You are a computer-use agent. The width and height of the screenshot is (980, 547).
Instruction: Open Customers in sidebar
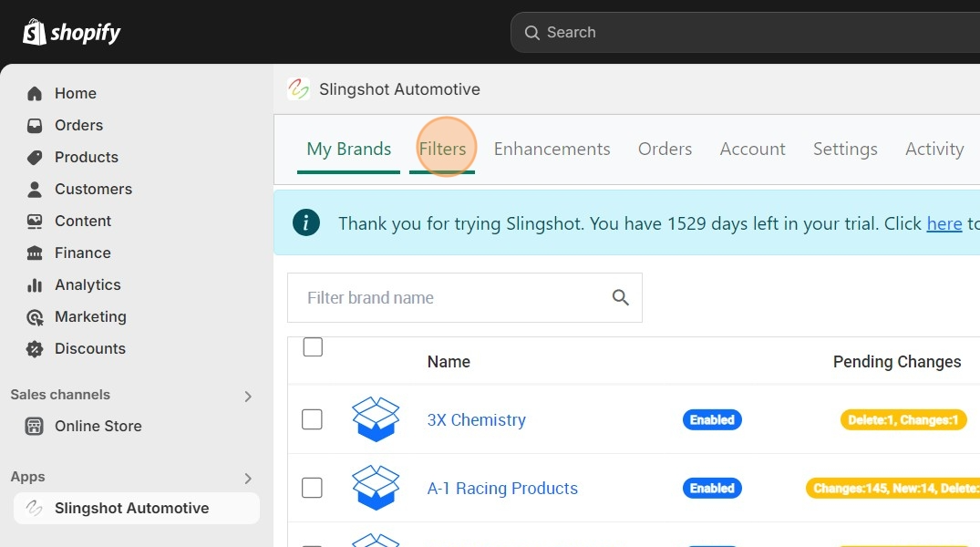(x=93, y=189)
